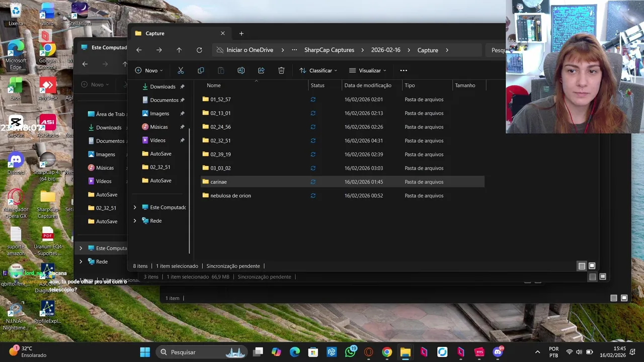
Task: Open SharpCap Captures desktop folder
Action: pyautogui.click(x=47, y=204)
